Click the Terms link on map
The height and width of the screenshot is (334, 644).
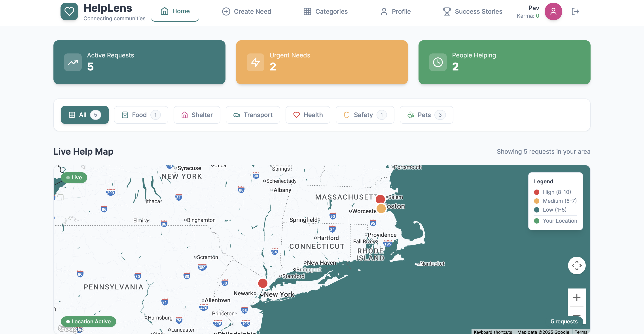coord(581,332)
